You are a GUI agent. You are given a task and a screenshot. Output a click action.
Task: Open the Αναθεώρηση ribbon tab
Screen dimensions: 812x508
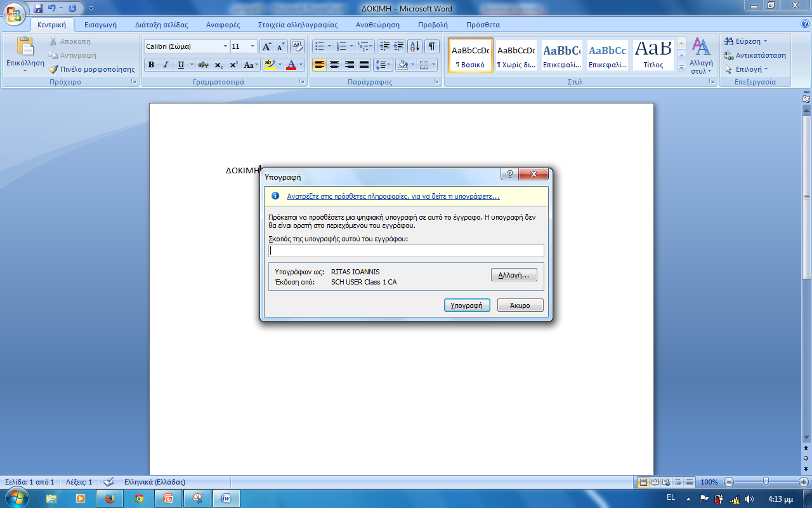[x=377, y=25]
